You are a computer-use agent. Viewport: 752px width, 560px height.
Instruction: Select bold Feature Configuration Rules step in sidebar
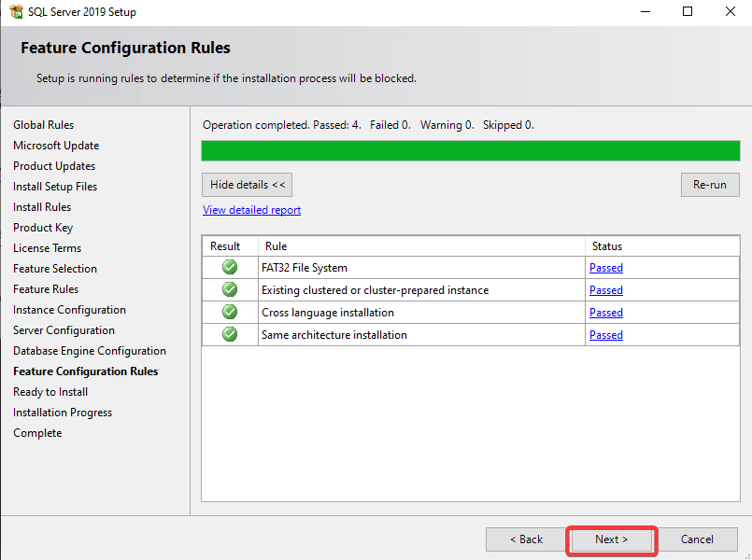[86, 371]
